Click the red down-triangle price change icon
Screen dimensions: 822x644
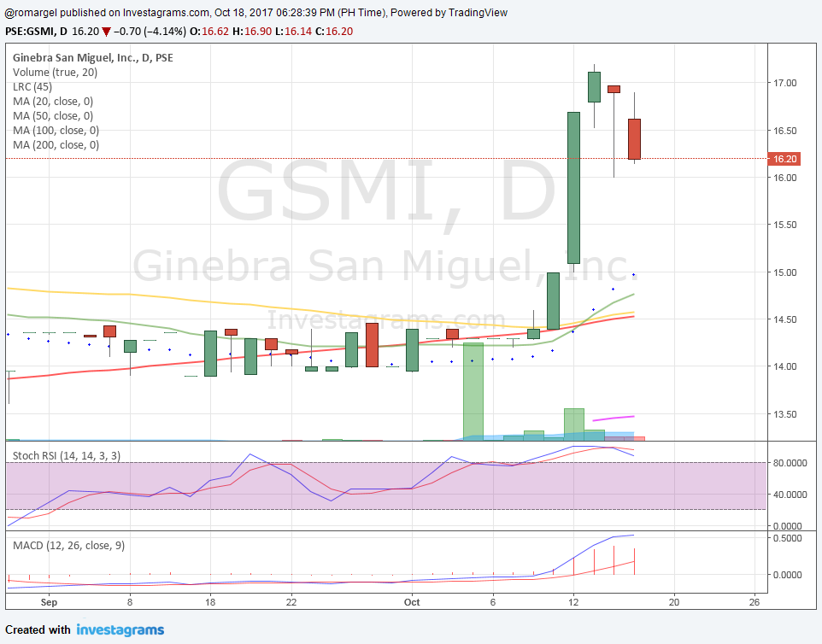point(107,32)
